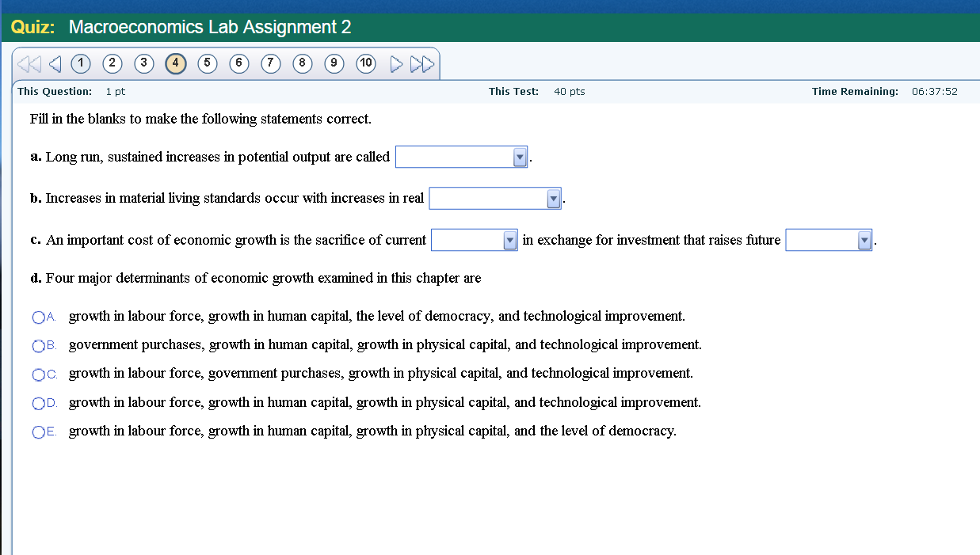
Task: Click the highlighted question 4 circle
Action: (175, 63)
